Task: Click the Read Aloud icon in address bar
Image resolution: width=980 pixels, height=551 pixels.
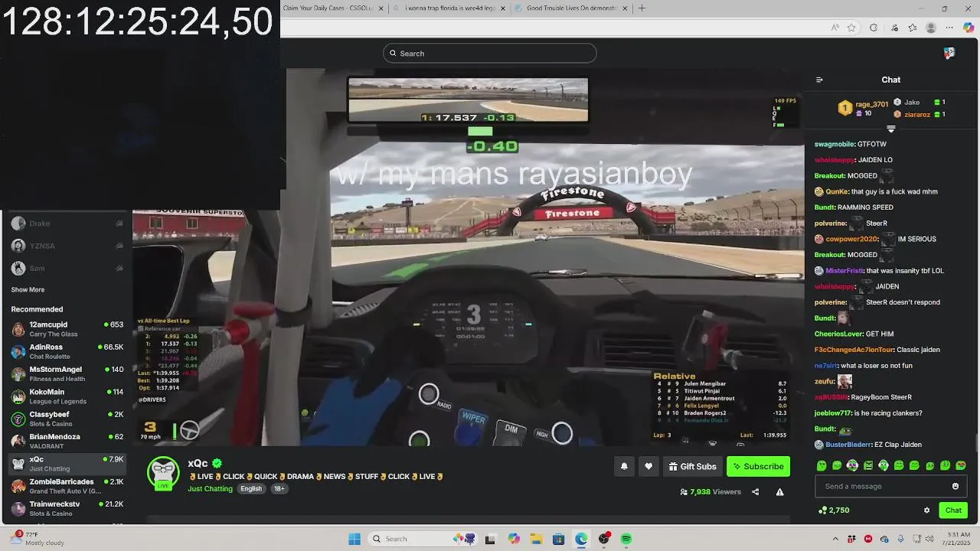Action: [x=835, y=28]
